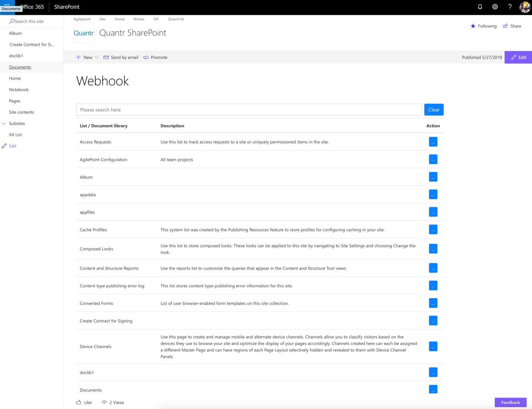Image resolution: width=532 pixels, height=409 pixels.
Task: Open action menu for Access Requests
Action: 433,142
